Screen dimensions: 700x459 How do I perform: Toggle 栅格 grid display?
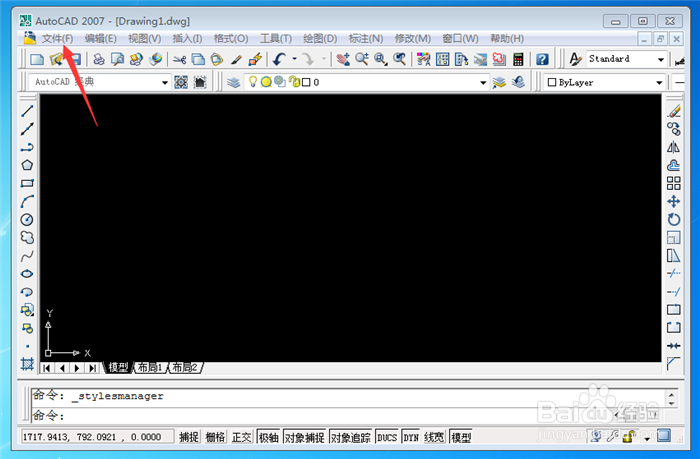[216, 437]
